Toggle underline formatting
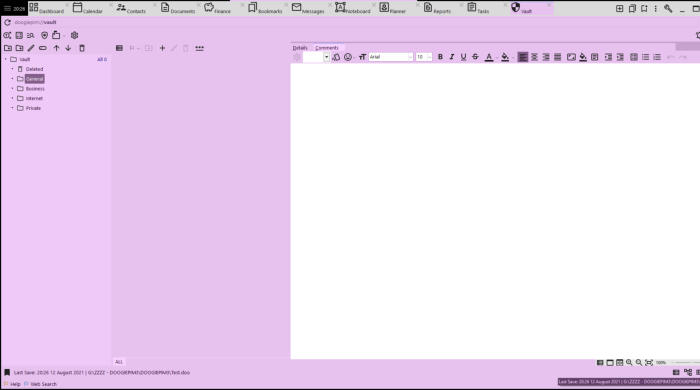700x390 pixels. (463, 57)
